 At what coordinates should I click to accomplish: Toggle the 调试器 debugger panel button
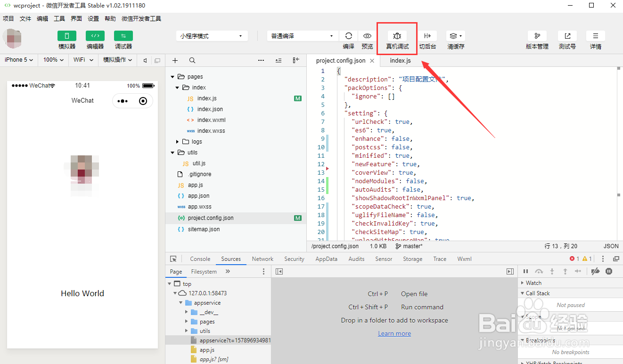coord(123,36)
